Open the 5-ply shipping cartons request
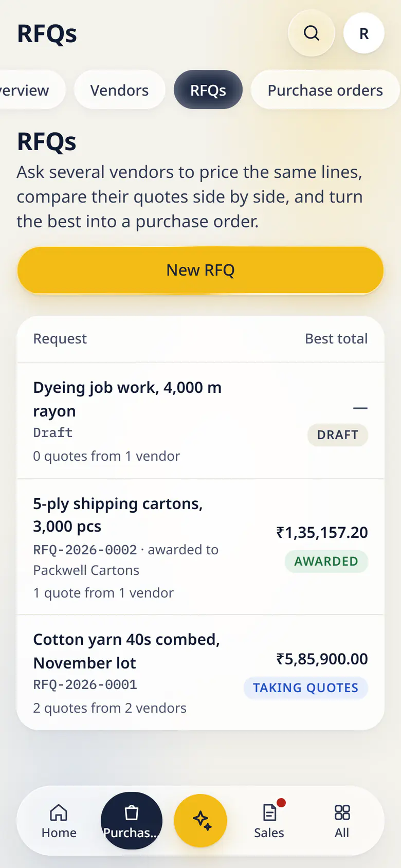 point(200,547)
